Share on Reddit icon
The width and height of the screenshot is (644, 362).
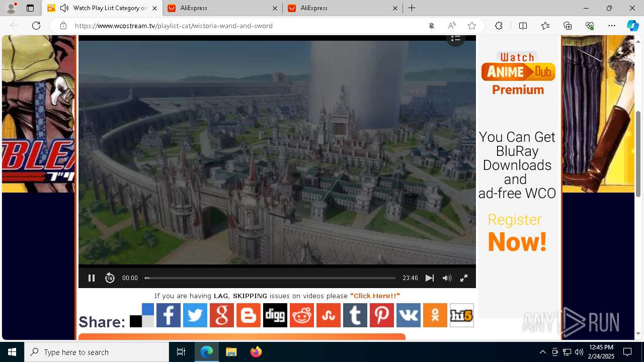tap(302, 316)
